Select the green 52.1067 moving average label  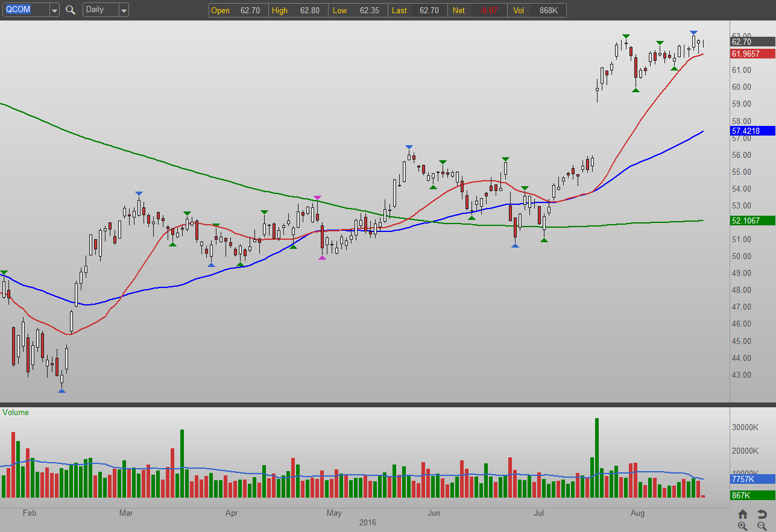pyautogui.click(x=752, y=221)
